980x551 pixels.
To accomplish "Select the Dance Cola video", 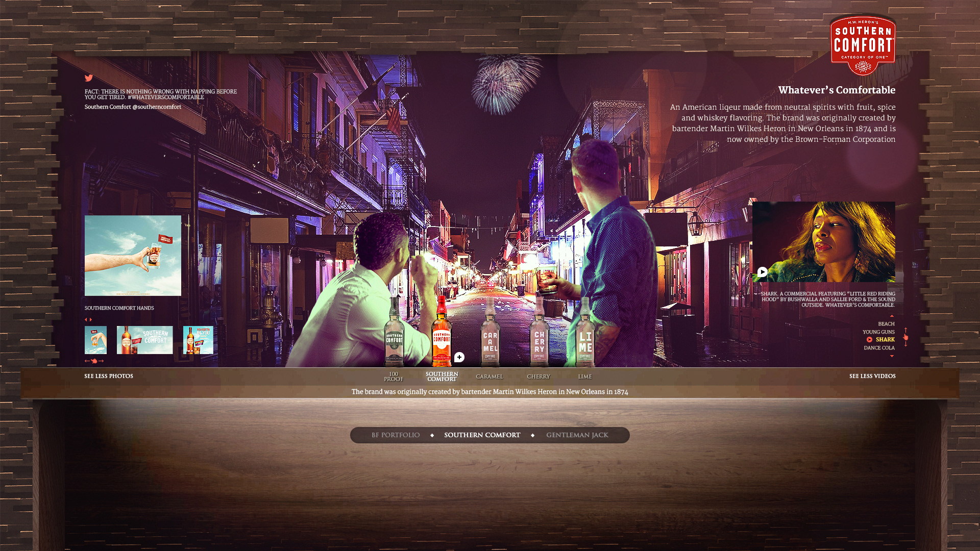I will [879, 348].
